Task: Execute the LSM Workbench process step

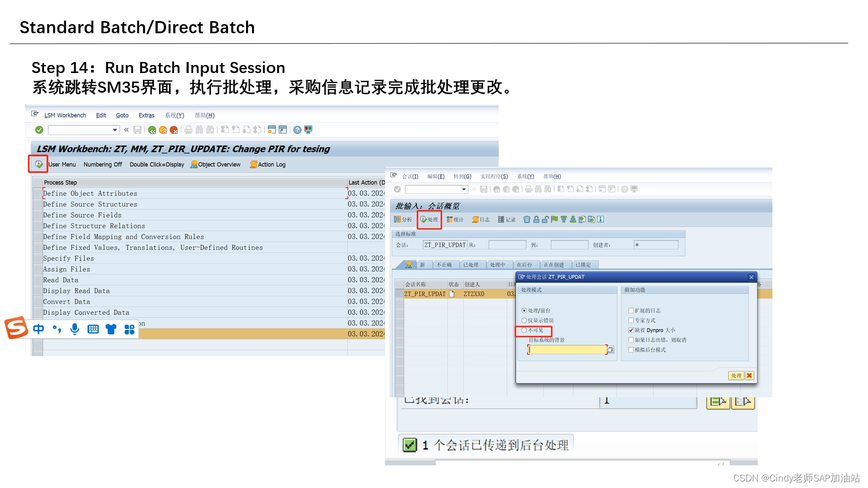Action: point(38,164)
